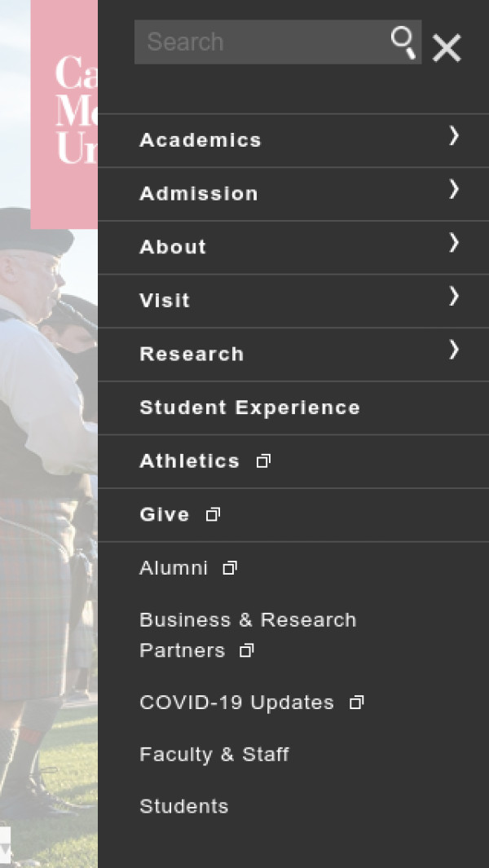Viewport: 489px width, 868px height.
Task: Open the Student Experience menu item
Action: (x=249, y=408)
